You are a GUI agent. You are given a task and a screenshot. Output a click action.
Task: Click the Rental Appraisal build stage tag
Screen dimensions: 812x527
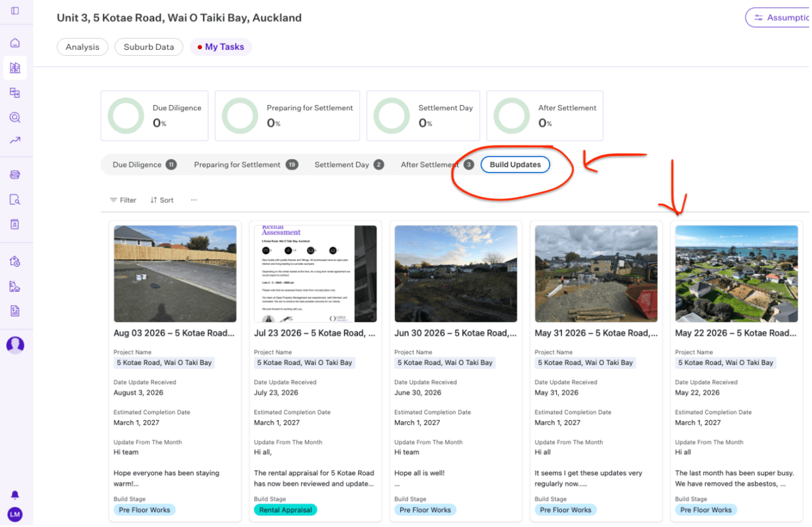(x=287, y=511)
